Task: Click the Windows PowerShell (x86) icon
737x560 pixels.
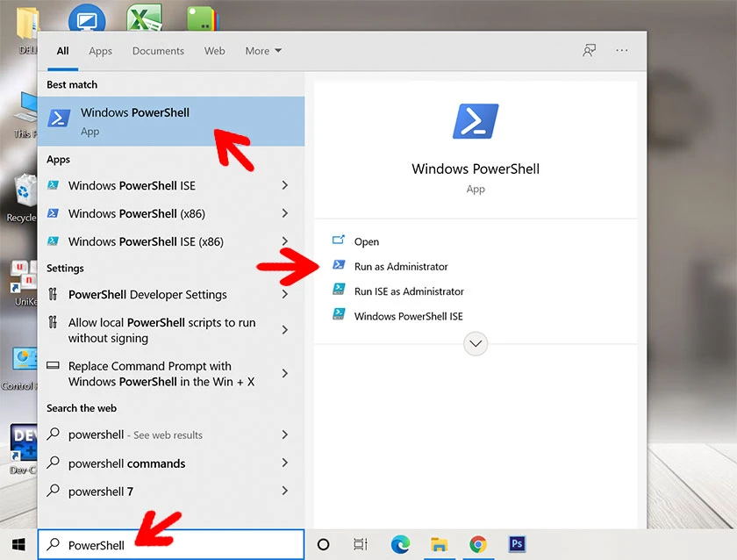Action: tap(54, 213)
